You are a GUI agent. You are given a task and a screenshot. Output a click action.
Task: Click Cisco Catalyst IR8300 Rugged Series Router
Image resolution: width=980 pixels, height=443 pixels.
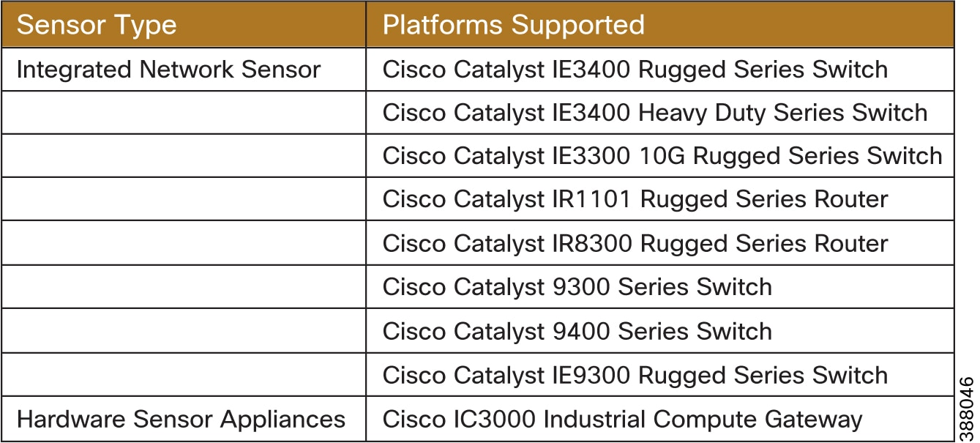(635, 243)
